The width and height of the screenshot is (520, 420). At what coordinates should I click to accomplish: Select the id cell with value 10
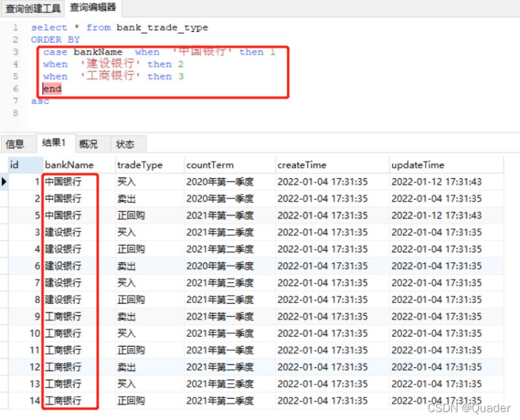click(x=25, y=334)
